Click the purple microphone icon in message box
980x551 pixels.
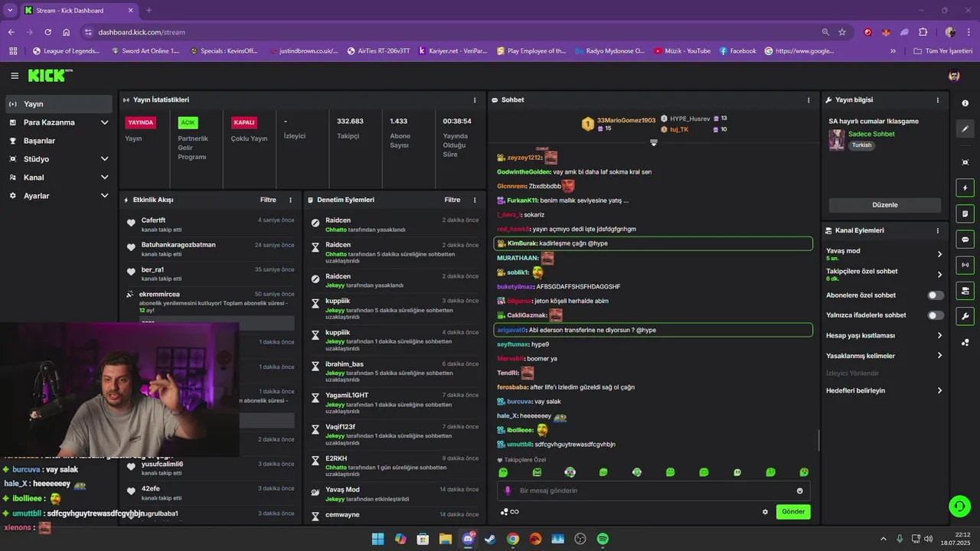point(508,491)
